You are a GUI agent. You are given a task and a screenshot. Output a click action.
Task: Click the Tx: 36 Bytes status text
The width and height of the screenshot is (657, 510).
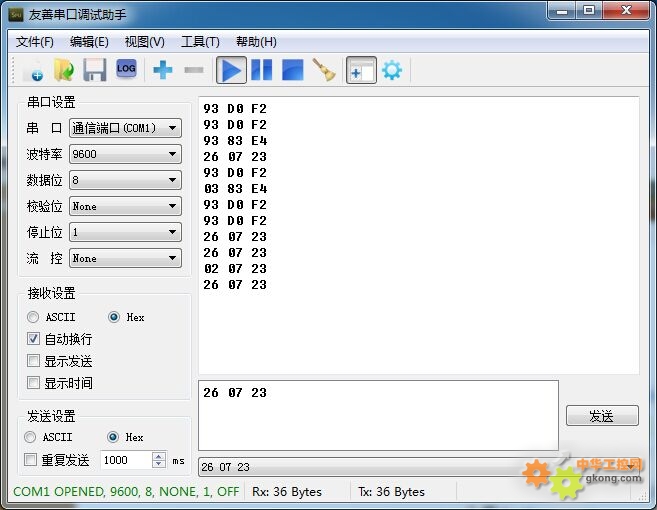(x=391, y=492)
